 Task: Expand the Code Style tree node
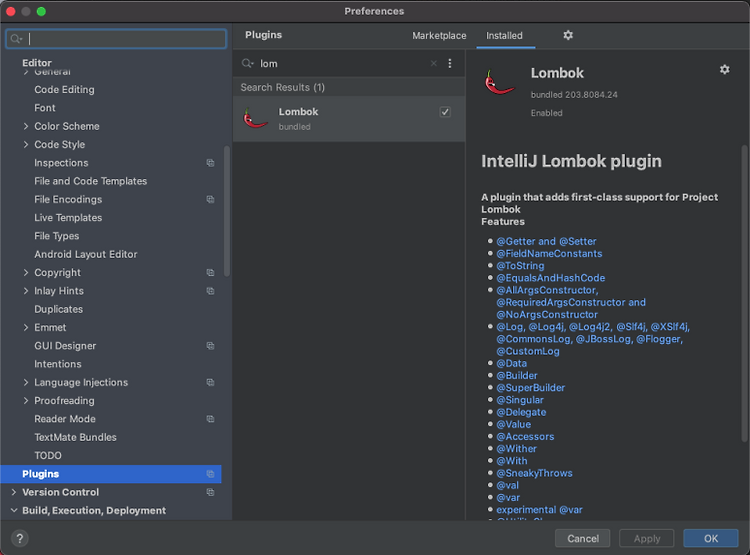click(26, 144)
